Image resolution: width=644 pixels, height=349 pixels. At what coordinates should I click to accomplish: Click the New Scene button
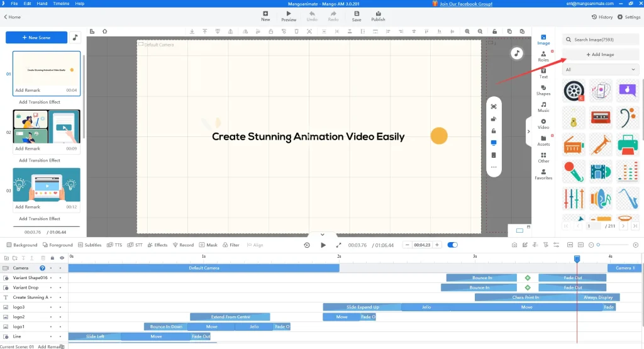coord(36,38)
